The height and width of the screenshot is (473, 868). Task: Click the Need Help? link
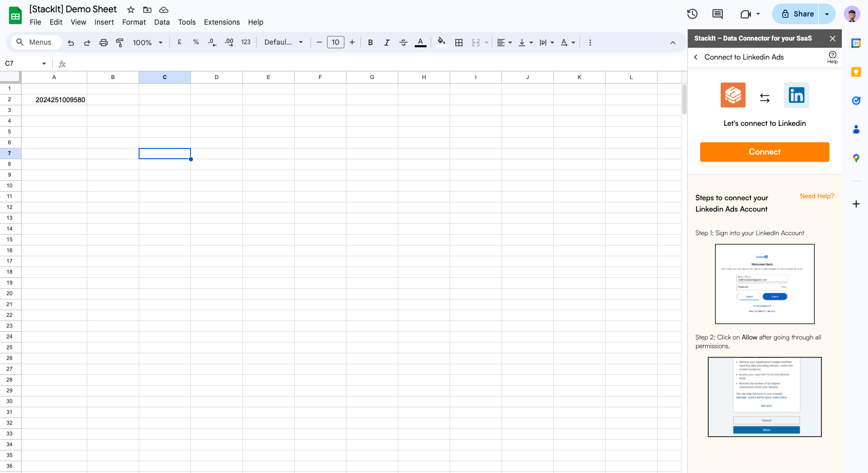817,196
